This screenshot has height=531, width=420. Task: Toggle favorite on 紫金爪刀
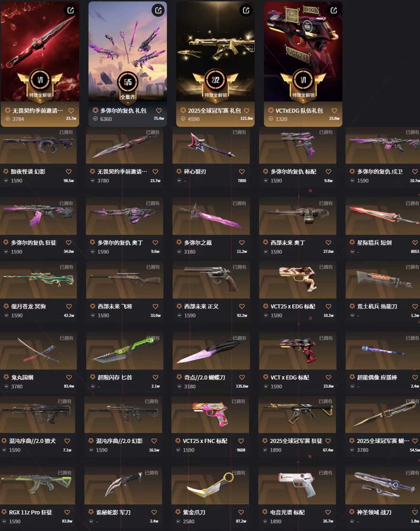(x=241, y=512)
